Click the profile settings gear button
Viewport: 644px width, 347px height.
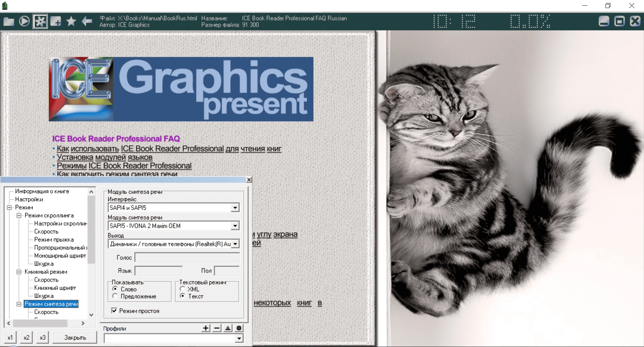point(239,328)
